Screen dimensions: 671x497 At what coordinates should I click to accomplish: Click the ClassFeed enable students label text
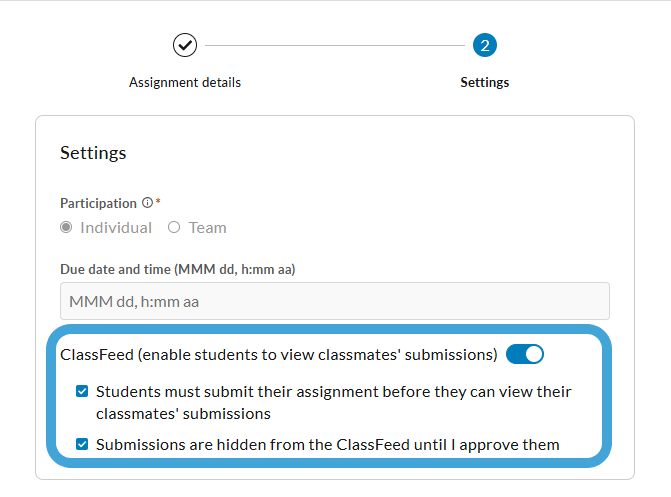coord(279,355)
